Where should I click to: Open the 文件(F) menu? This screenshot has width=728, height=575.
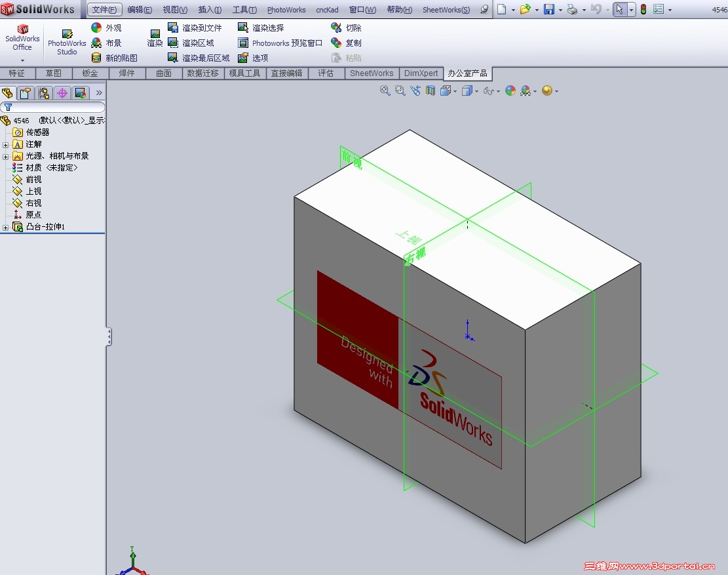point(104,9)
